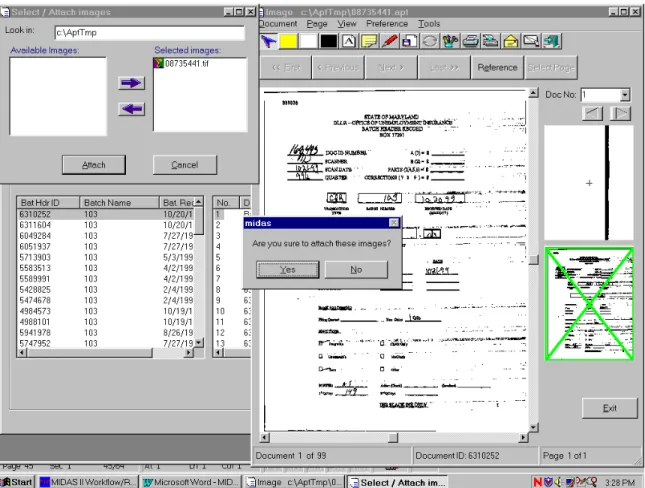
Task: Click the left arrow to remove image
Action: 131,109
